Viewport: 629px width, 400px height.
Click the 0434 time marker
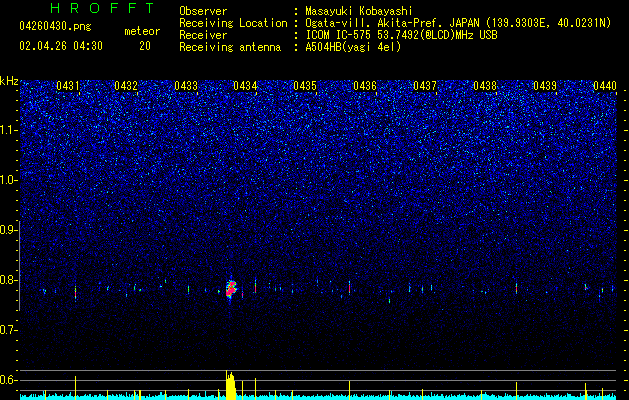tap(245, 86)
